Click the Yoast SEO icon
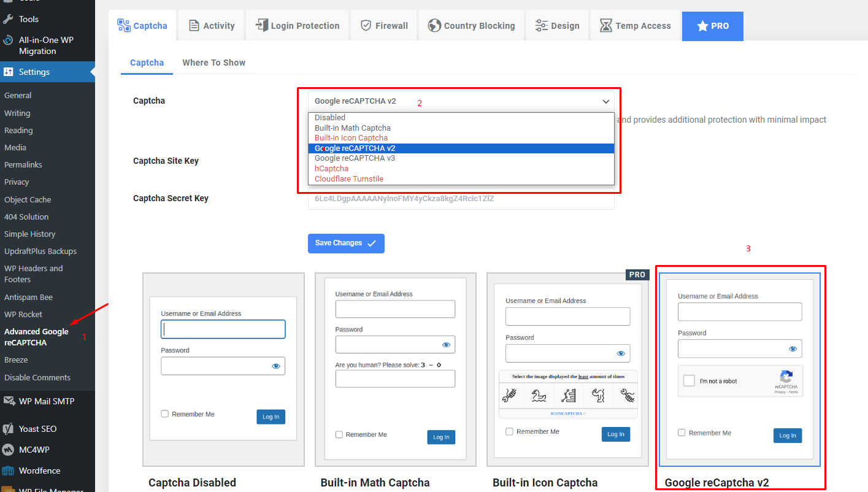 point(8,429)
